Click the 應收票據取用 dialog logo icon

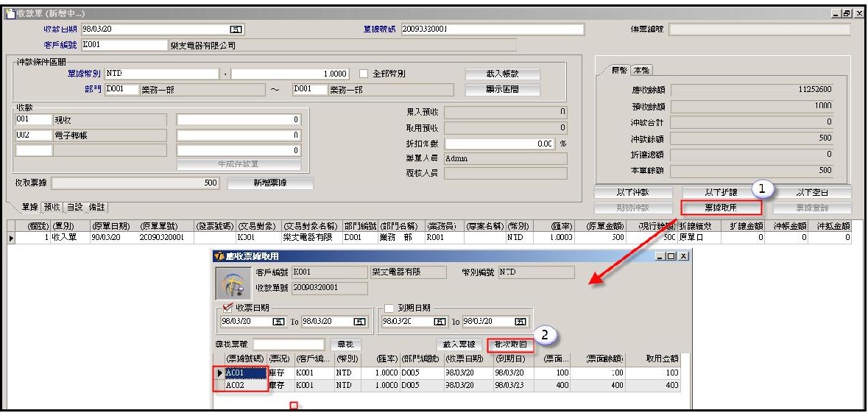[x=232, y=283]
